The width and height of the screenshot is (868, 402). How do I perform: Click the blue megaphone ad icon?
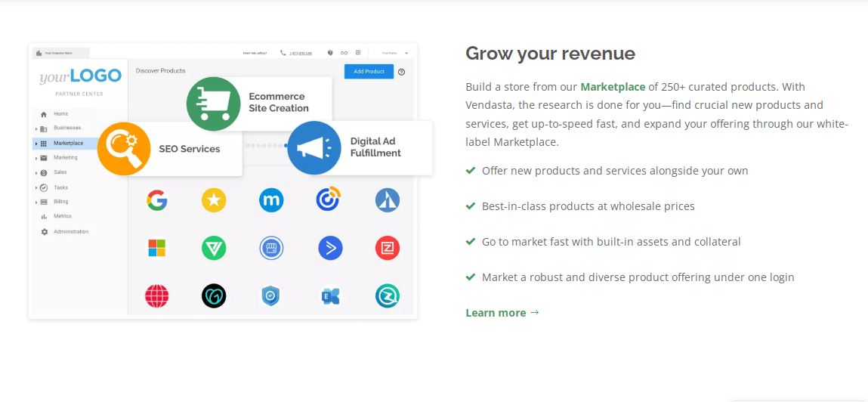click(x=314, y=148)
